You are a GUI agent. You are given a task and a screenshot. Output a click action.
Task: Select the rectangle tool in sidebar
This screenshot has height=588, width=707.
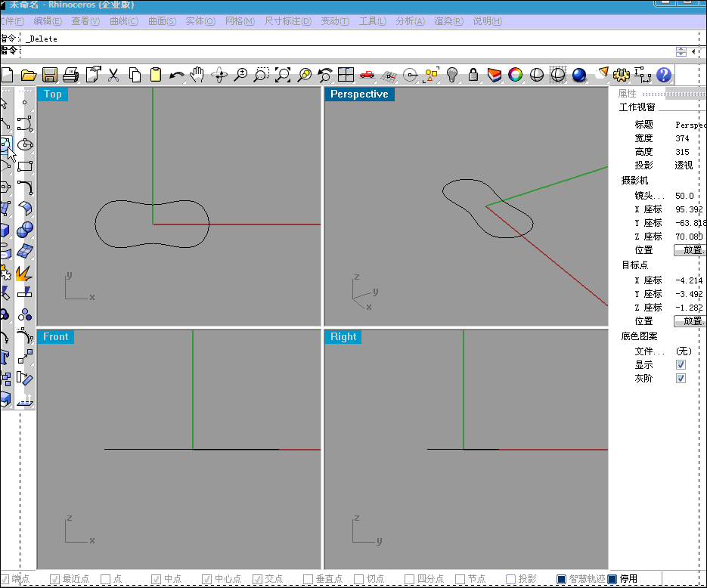pos(25,166)
